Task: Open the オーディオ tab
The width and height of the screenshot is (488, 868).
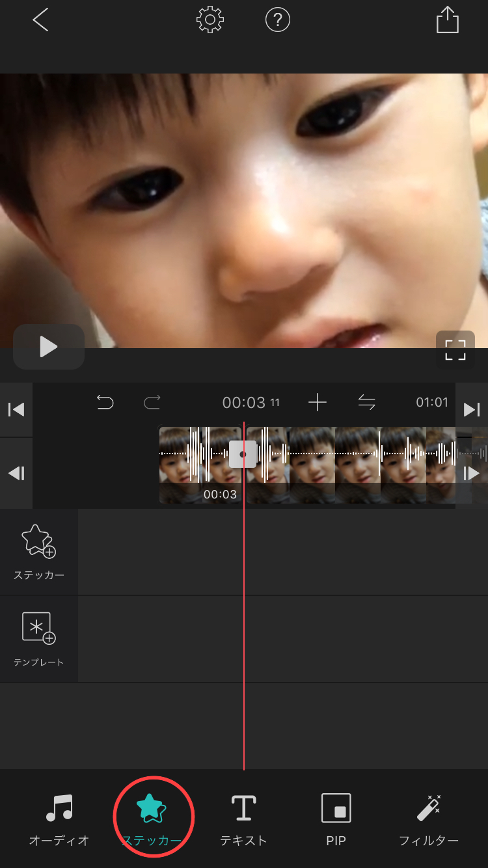Action: pyautogui.click(x=59, y=820)
